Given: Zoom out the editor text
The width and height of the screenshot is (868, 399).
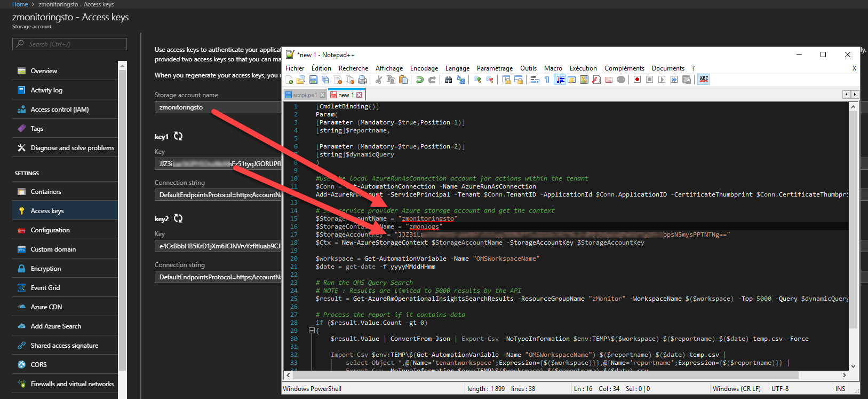Looking at the screenshot, I should 489,80.
